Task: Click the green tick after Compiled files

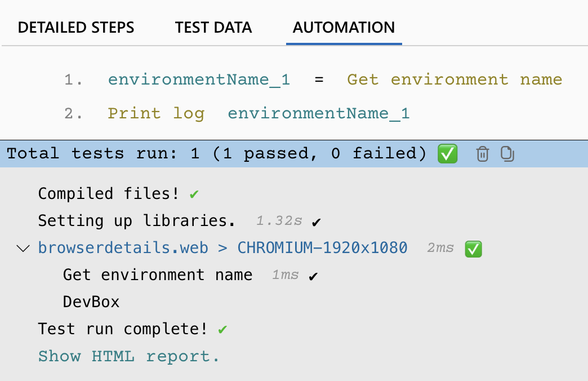Action: tap(194, 194)
